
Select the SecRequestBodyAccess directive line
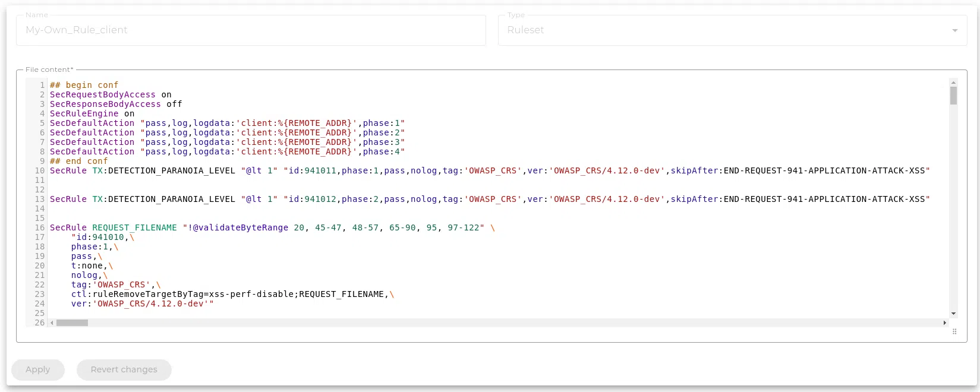coord(102,94)
